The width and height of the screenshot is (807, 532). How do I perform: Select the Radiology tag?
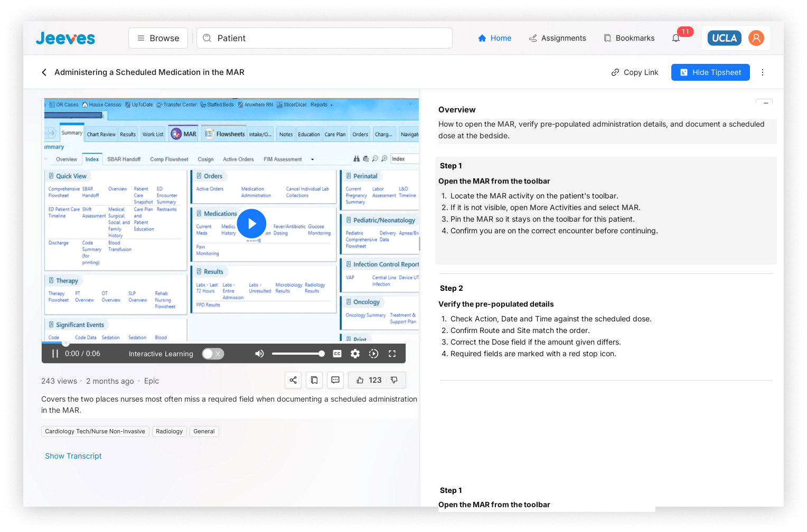[x=169, y=431]
